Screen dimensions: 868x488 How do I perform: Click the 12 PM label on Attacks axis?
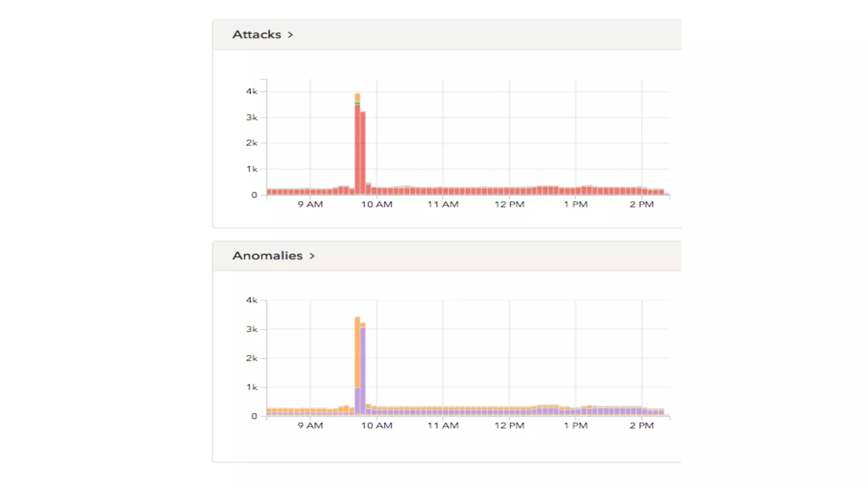tap(509, 204)
